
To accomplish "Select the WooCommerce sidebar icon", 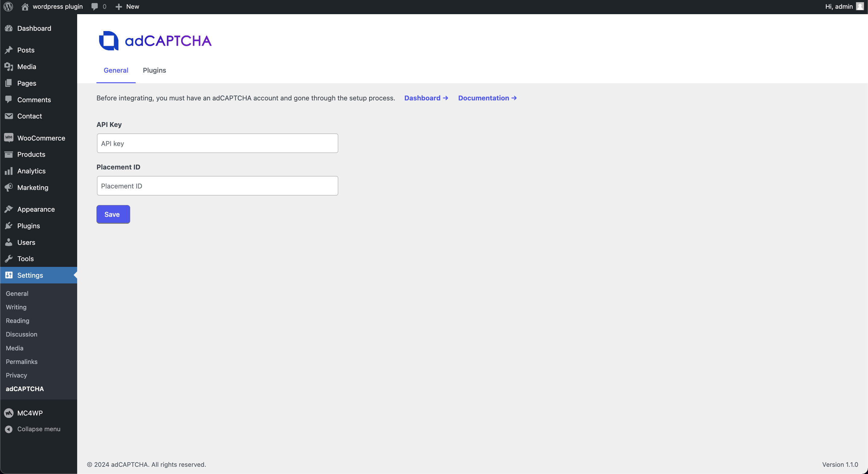I will pos(9,138).
